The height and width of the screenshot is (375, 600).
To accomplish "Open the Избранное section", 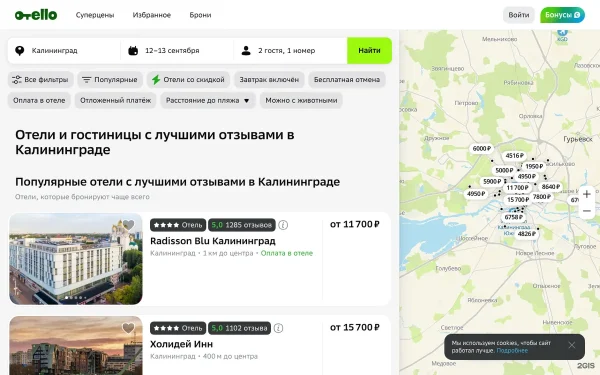I will 152,15.
